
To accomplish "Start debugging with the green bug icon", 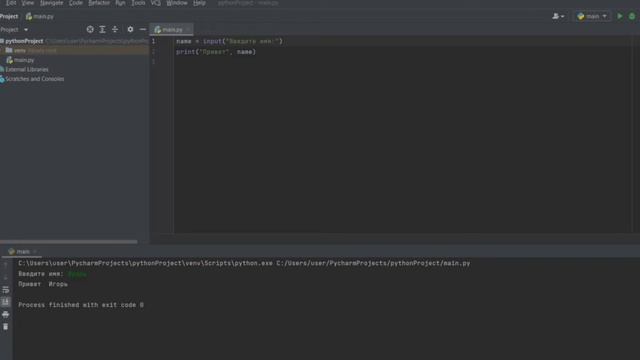I will (x=632, y=16).
